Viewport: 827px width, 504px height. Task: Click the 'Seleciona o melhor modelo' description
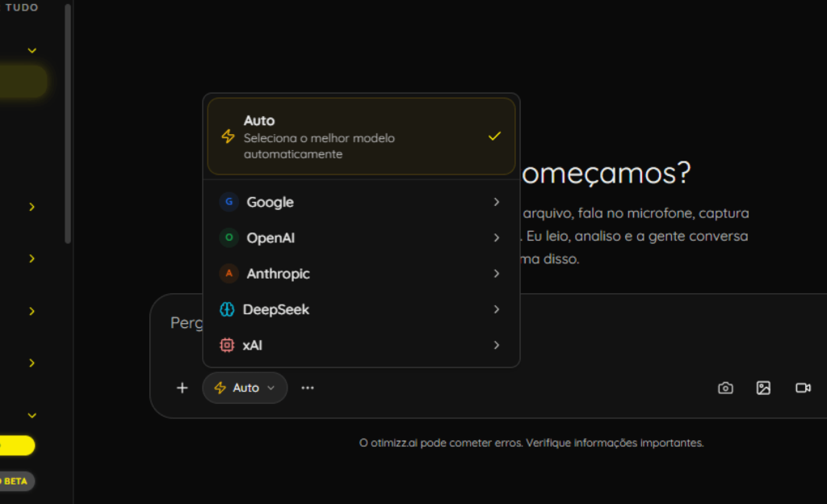point(319,146)
